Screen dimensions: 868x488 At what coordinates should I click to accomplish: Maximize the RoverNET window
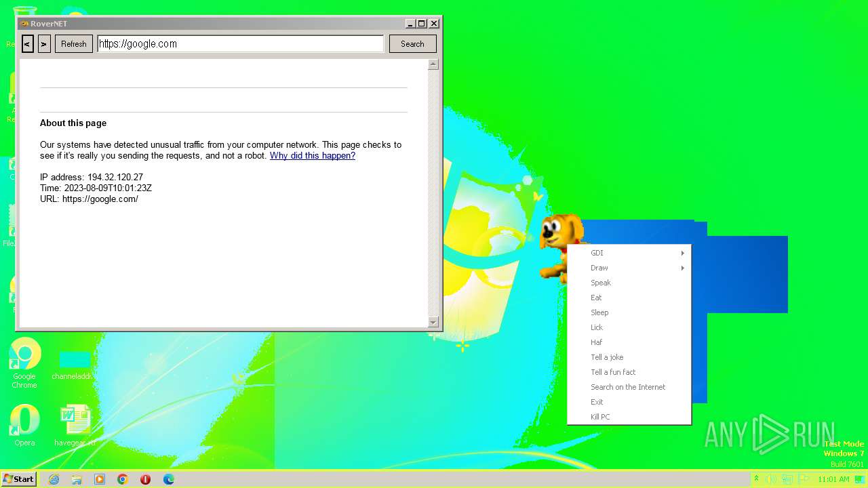(422, 24)
